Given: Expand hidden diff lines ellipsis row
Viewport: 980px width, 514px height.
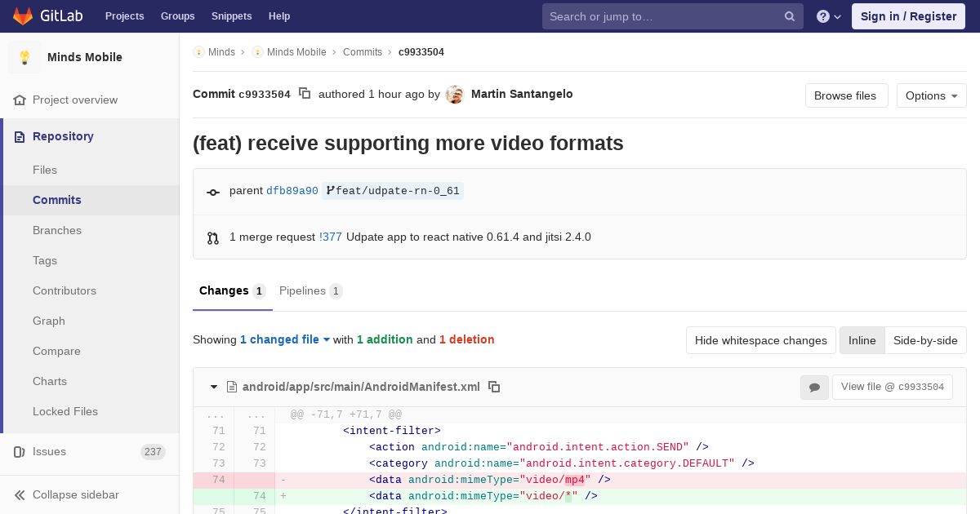Looking at the screenshot, I should [580, 414].
